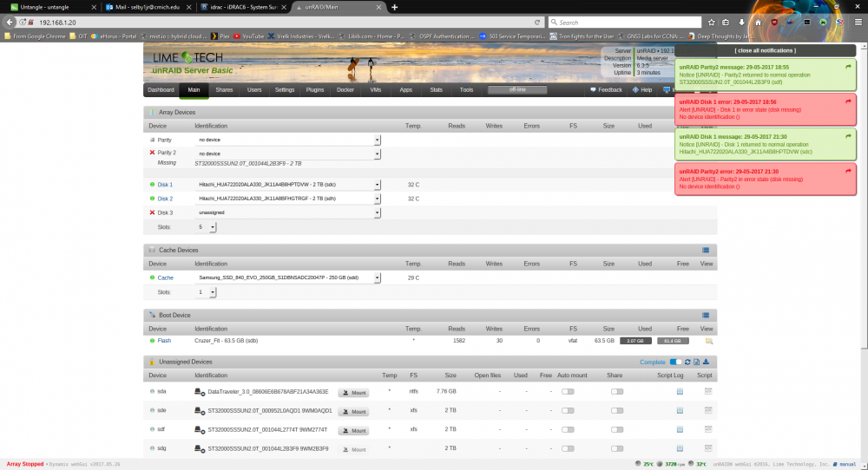Open Parity 2 device dropdown
The image size is (868, 470).
[287, 153]
